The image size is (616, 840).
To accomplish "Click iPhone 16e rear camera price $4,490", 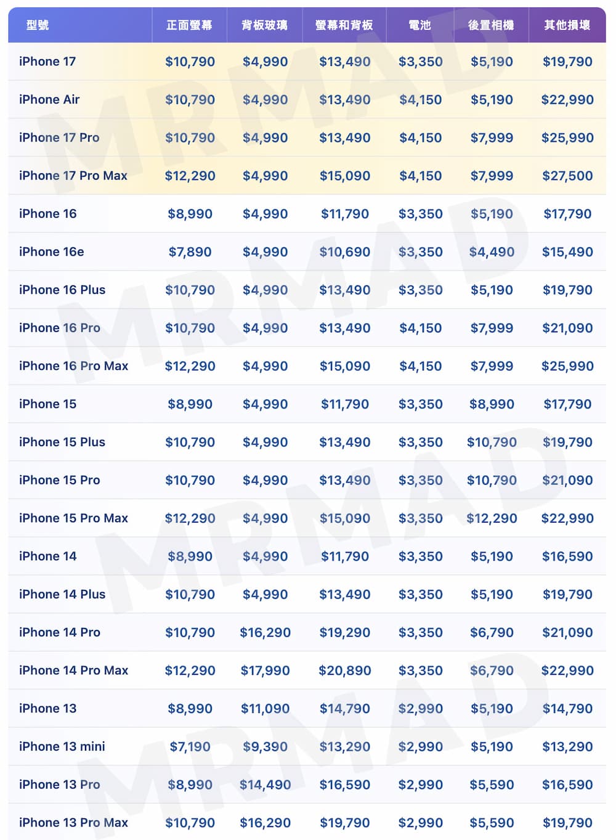I will click(x=492, y=251).
